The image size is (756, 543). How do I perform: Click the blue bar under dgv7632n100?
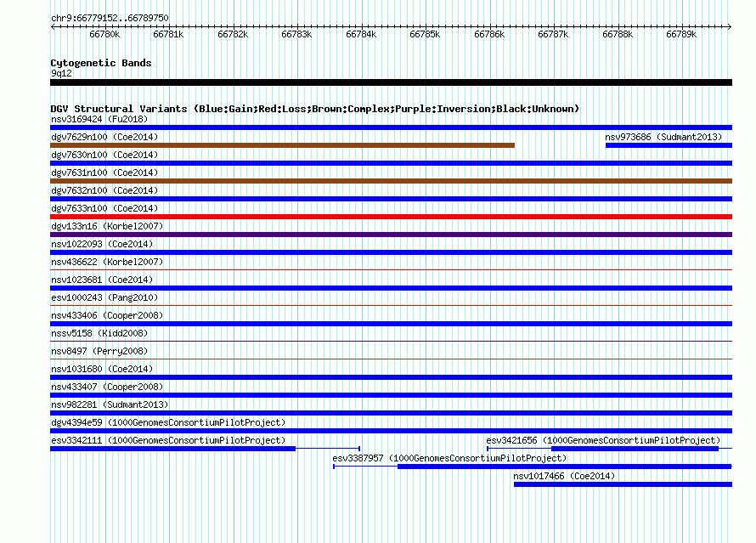(x=391, y=199)
